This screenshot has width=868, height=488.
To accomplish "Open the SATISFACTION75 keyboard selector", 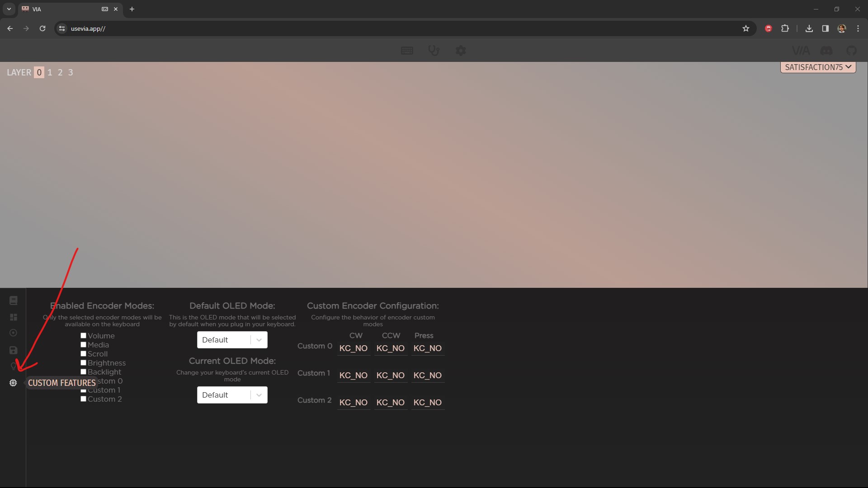I will tap(818, 67).
